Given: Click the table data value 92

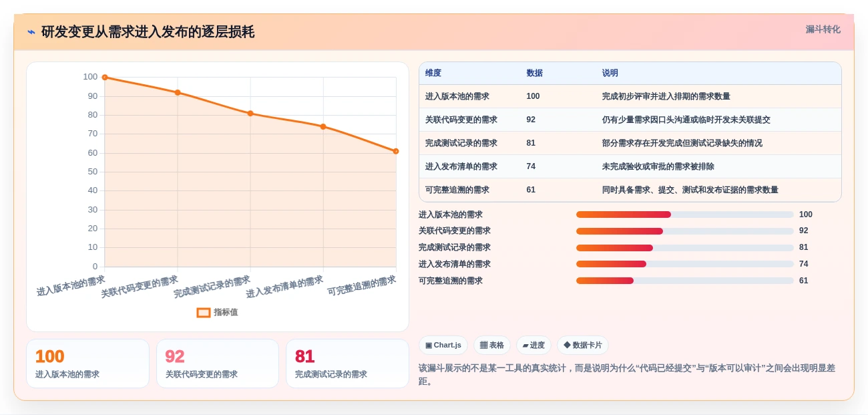Looking at the screenshot, I should (x=531, y=120).
